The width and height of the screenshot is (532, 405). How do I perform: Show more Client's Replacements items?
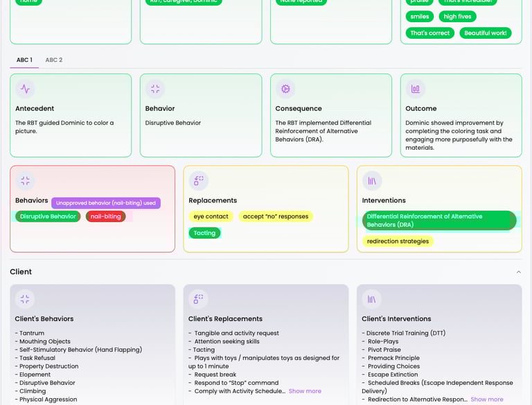[x=305, y=391]
